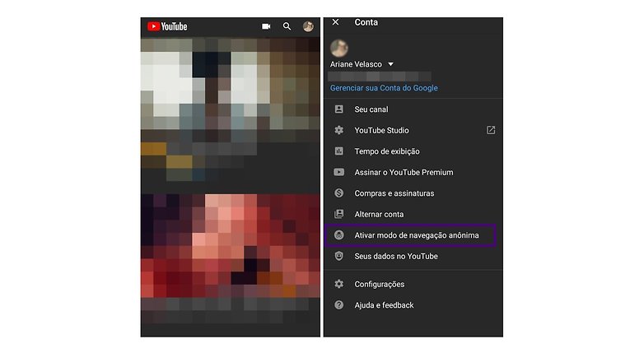Click the Seu canal person icon
The image size is (644, 362).
pyautogui.click(x=338, y=109)
